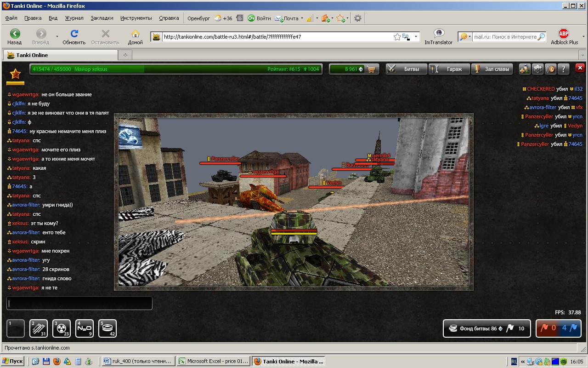Open the ImTranslator tool
Viewport: 588px width, 368px height.
tap(438, 36)
